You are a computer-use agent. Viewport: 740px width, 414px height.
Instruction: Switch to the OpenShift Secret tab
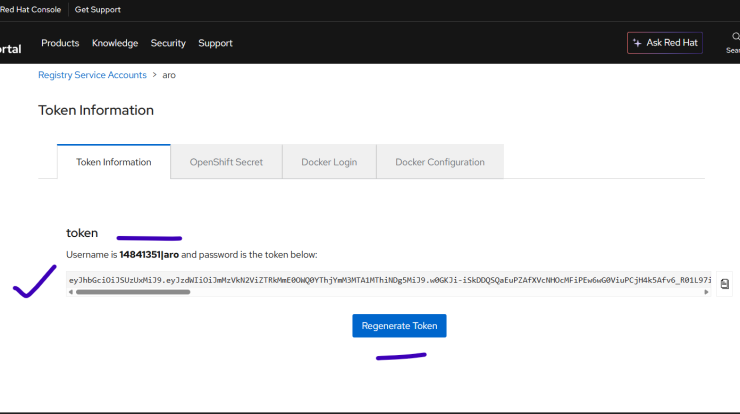pyautogui.click(x=226, y=162)
